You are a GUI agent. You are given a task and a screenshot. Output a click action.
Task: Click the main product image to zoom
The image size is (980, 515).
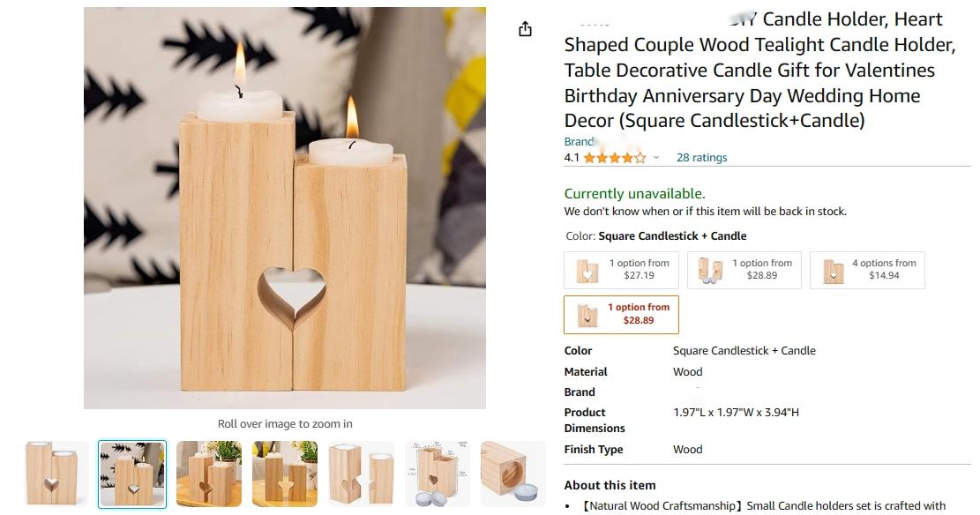tap(285, 208)
